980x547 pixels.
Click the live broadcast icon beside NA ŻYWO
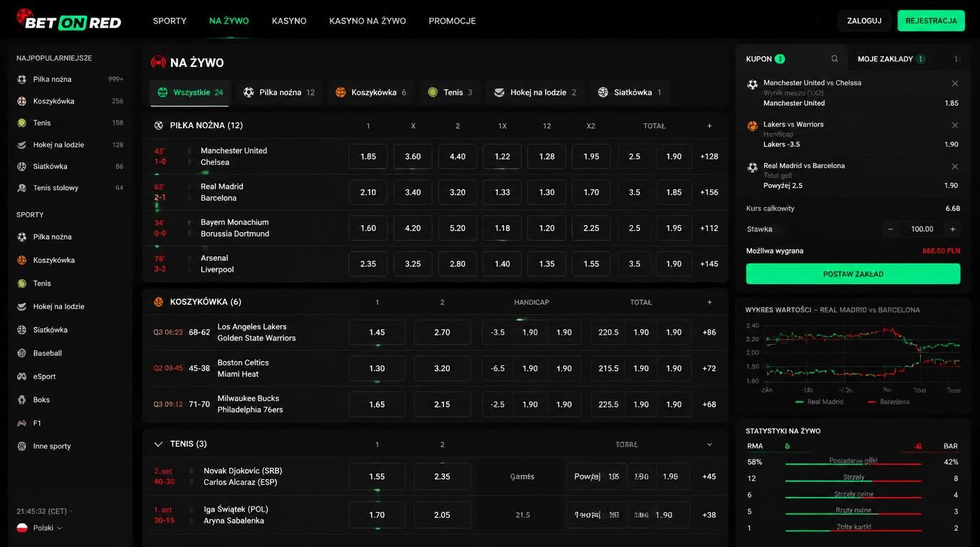click(158, 62)
